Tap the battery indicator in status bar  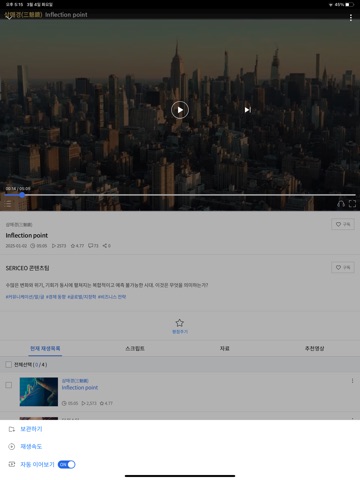350,5
